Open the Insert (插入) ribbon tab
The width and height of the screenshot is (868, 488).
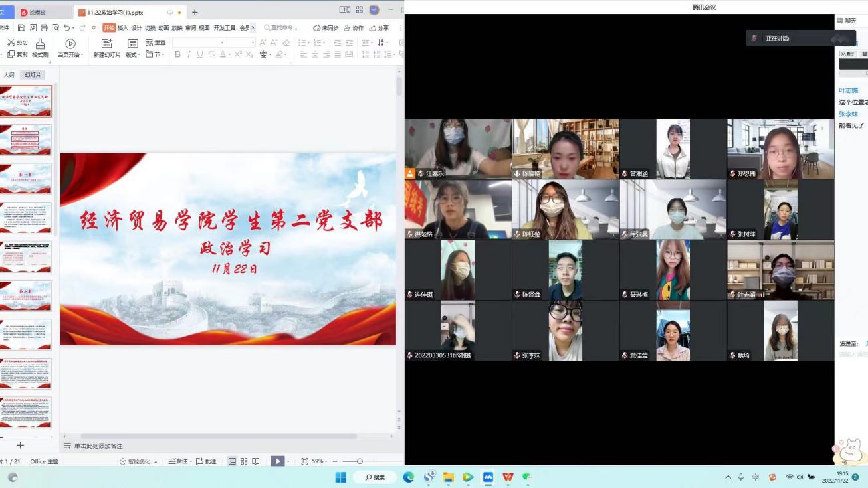[123, 28]
